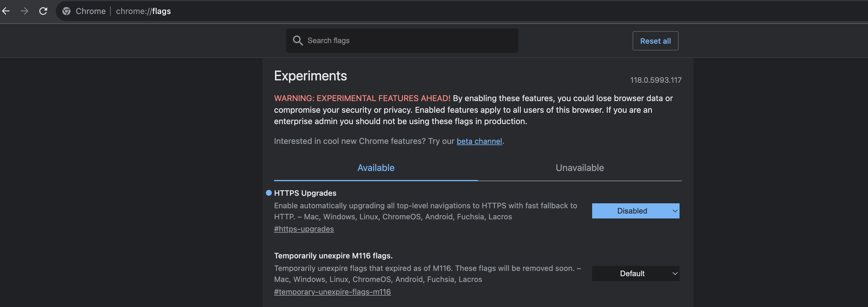Click the browser forward arrow
Image resolution: width=868 pixels, height=307 pixels.
pos(24,11)
